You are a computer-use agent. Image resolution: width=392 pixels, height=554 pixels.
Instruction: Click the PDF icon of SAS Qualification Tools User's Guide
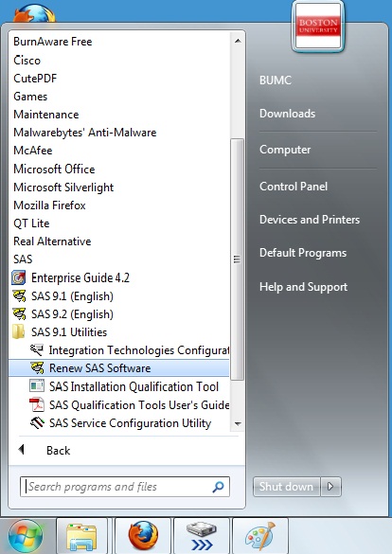pos(37,405)
